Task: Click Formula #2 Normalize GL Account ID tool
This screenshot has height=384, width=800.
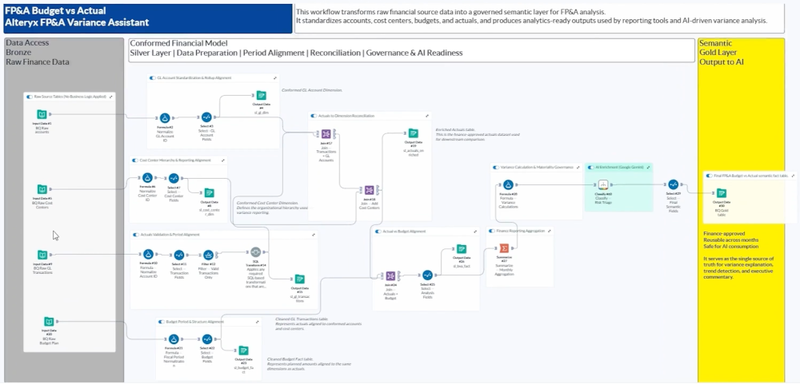Action: pos(165,118)
